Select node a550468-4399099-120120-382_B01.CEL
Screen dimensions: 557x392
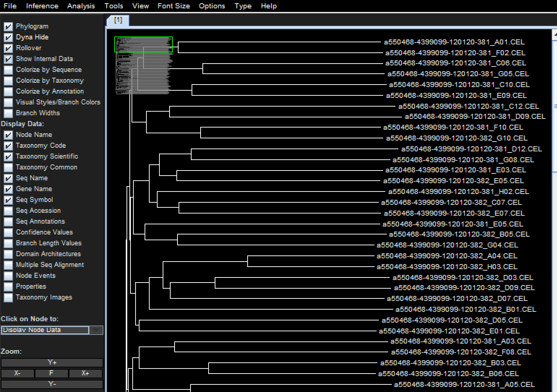pyautogui.click(x=466, y=310)
